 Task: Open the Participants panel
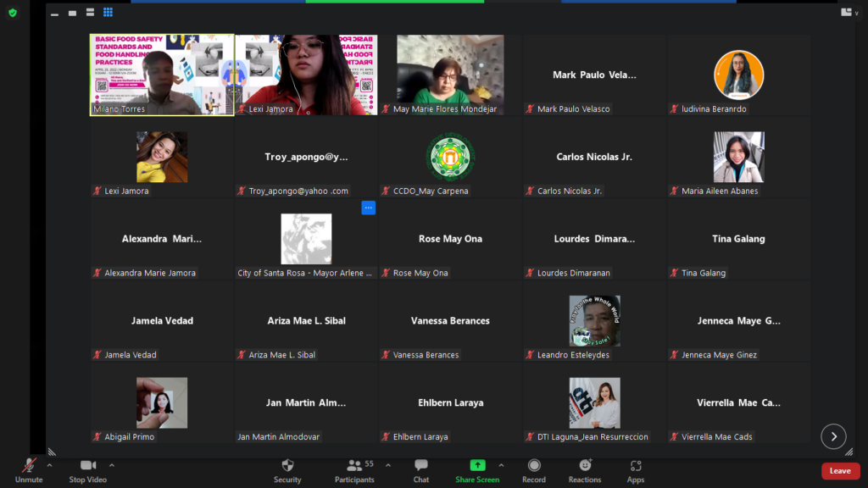[354, 470]
